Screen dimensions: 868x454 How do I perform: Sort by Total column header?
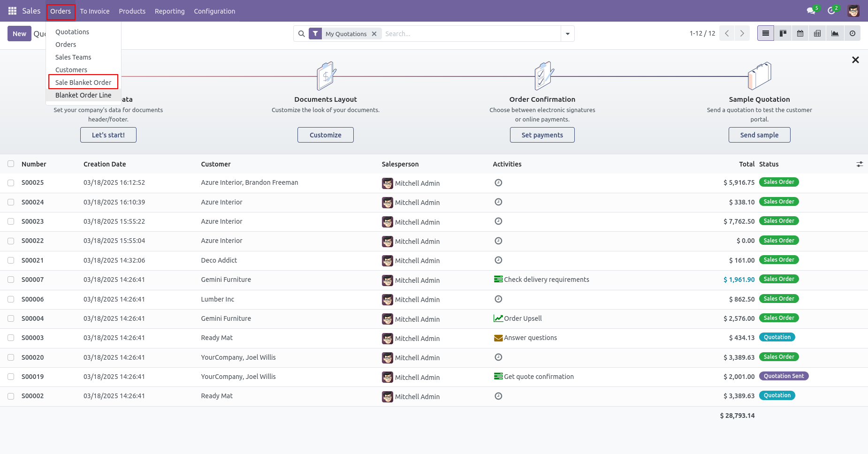746,164
